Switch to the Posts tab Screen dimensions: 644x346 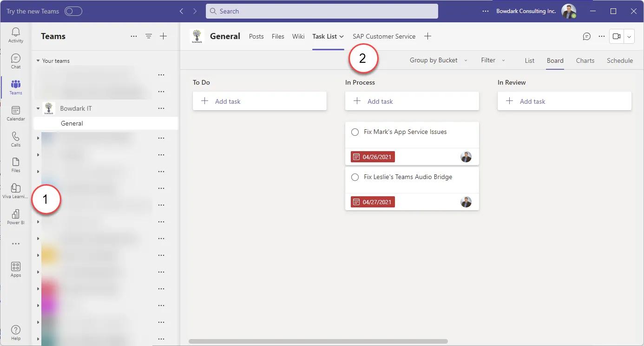256,36
